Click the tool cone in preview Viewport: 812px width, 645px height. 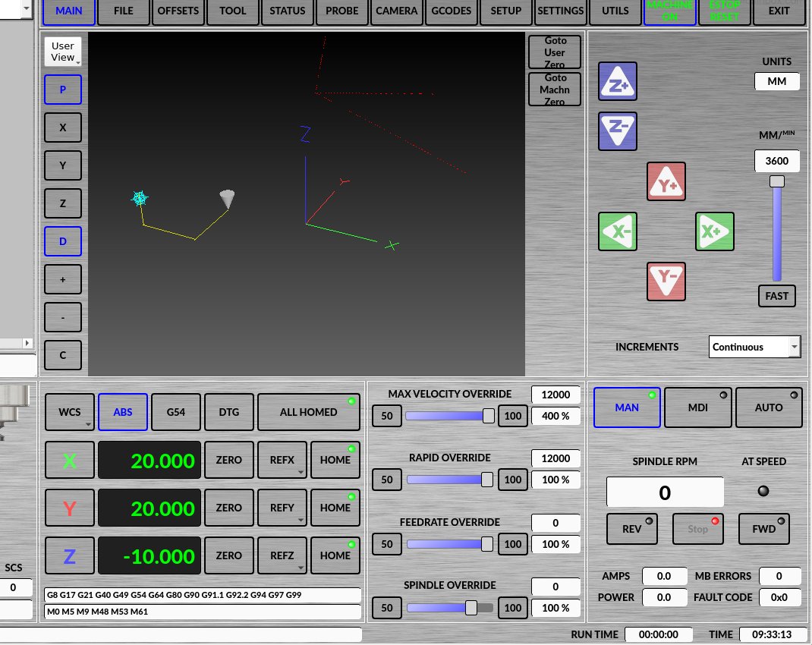(227, 199)
